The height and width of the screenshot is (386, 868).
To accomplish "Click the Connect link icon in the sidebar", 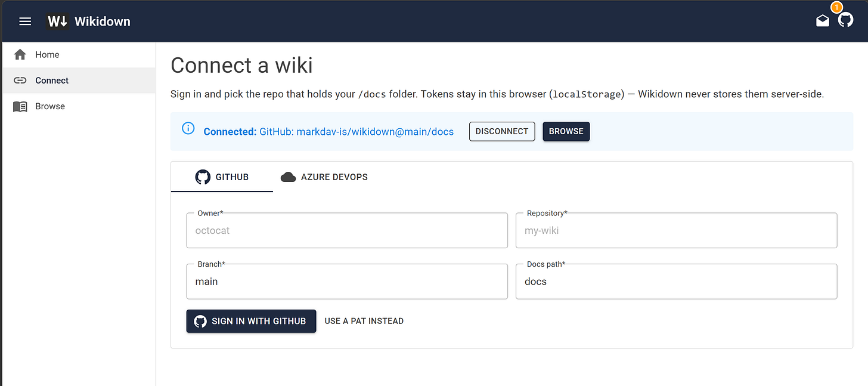I will pyautogui.click(x=20, y=80).
